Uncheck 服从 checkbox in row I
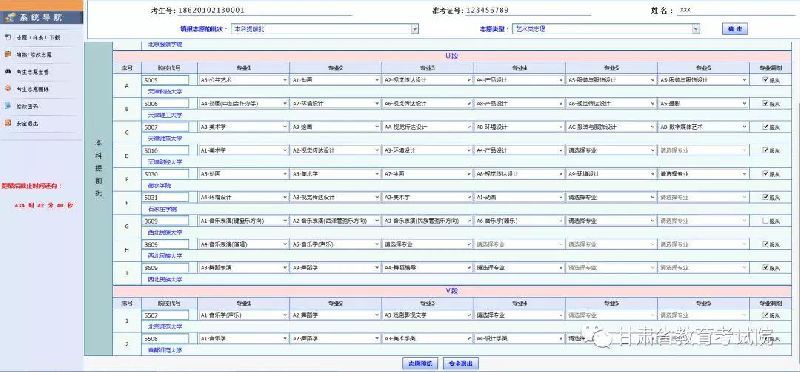The width and height of the screenshot is (800, 372). (x=765, y=267)
